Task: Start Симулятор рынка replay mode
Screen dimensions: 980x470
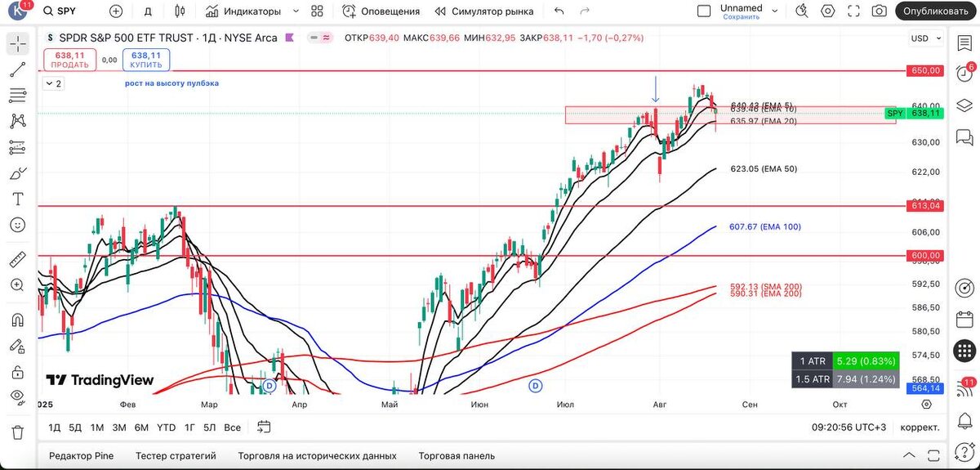Action: pos(484,11)
